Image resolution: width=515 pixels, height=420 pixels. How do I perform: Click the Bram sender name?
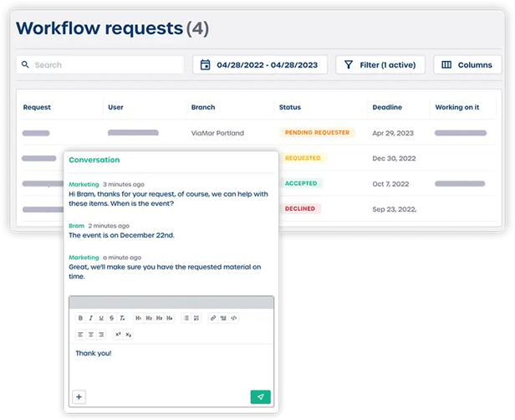coord(77,226)
